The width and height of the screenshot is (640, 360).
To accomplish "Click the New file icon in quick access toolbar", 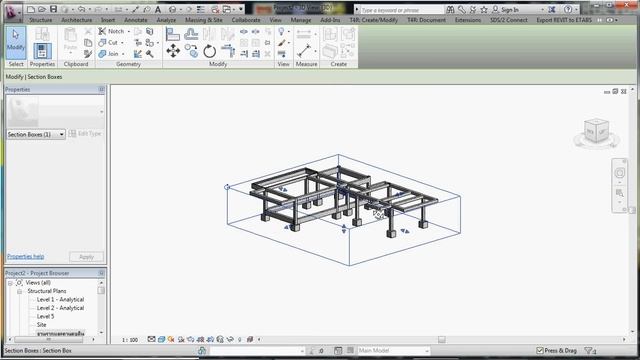I will pyautogui.click(x=31, y=9).
